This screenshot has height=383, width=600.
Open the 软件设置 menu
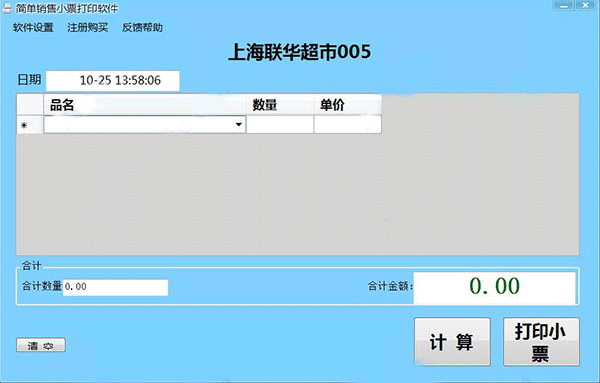(x=33, y=28)
